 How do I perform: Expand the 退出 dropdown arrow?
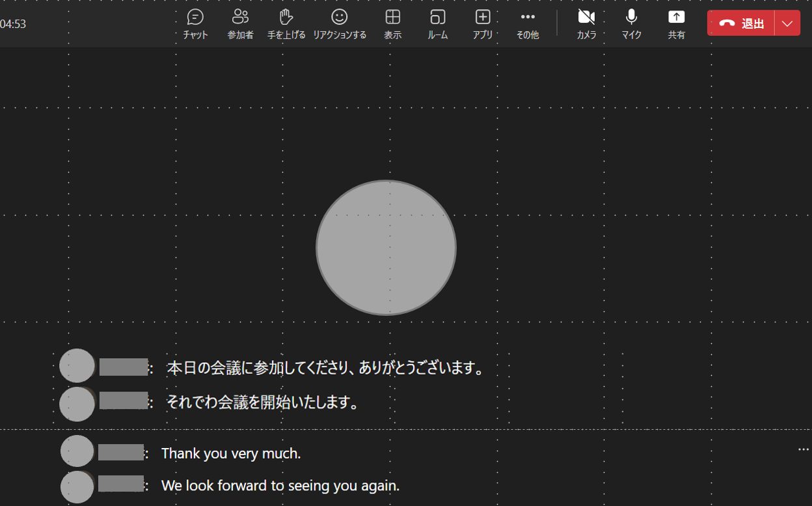pyautogui.click(x=787, y=23)
